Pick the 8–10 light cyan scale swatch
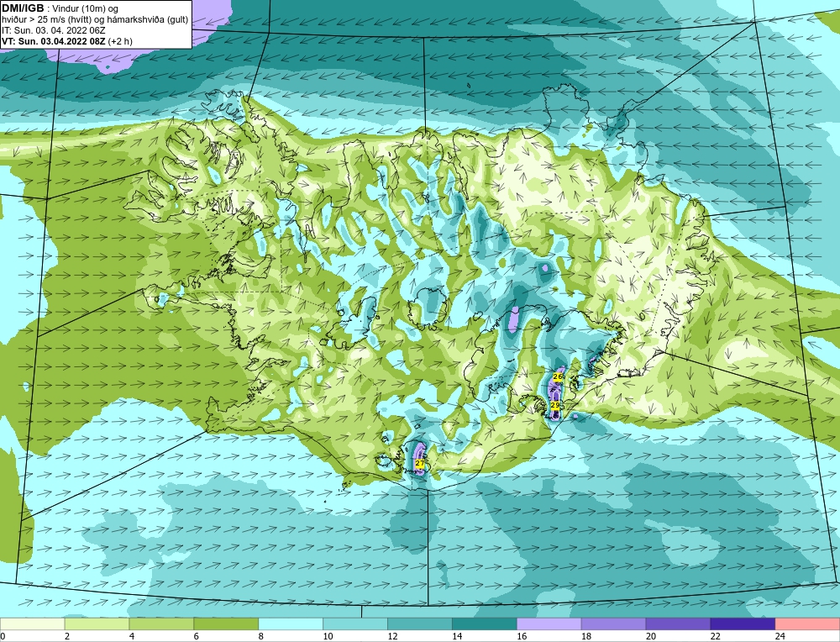Screen dimensions: 840x642 pyautogui.click(x=291, y=624)
